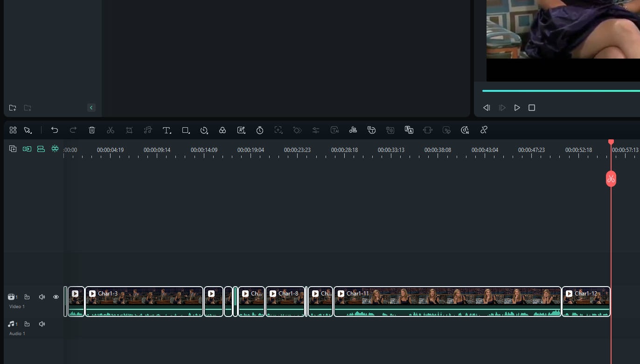Screen dimensions: 640x364
Task: Open the AI music generator icon
Action: click(465, 130)
